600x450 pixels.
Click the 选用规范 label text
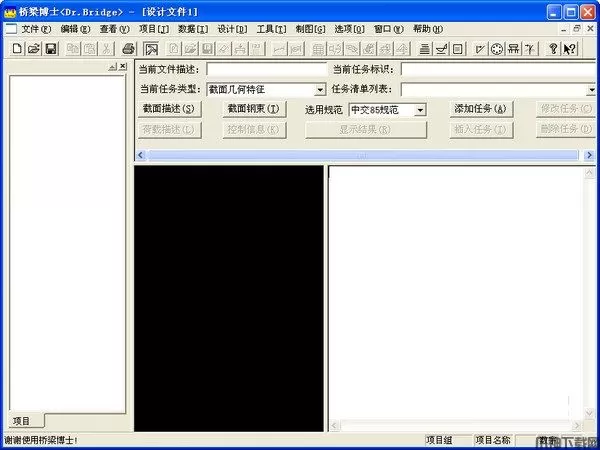(x=323, y=110)
